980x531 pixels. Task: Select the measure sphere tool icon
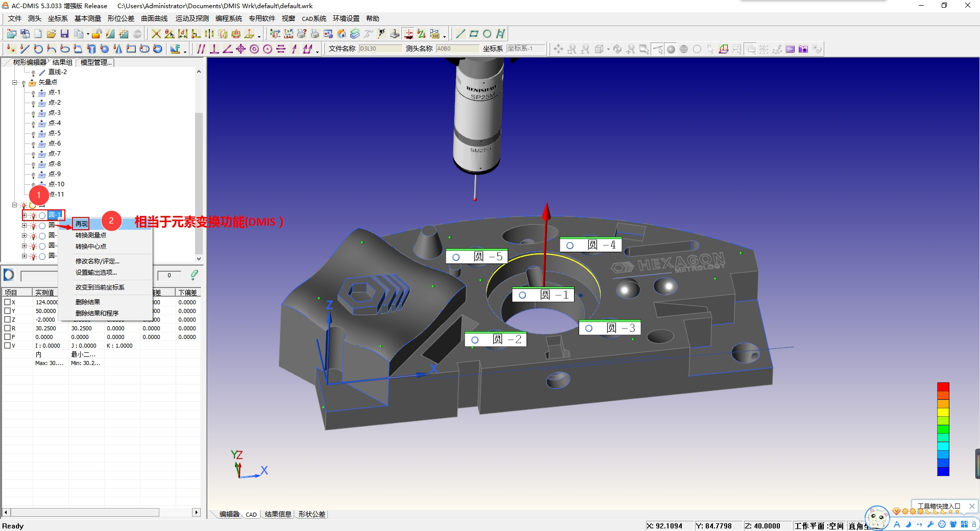coord(104,49)
